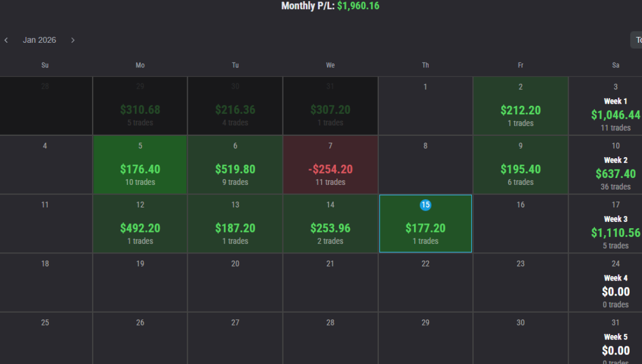
Task: Open January 14 cell with $253.96
Action: (x=331, y=223)
